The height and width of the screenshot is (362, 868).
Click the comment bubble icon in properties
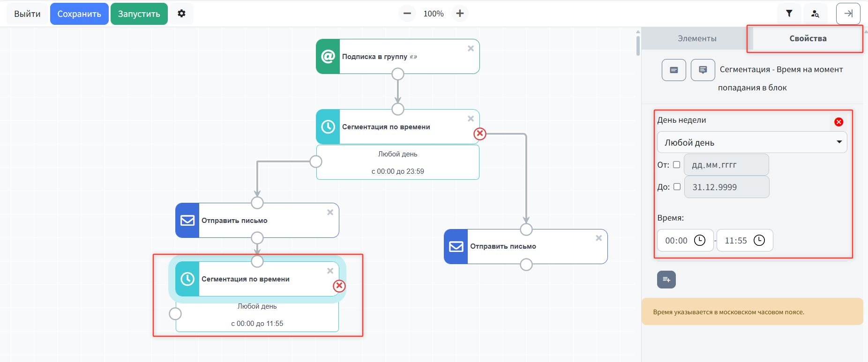tap(703, 70)
